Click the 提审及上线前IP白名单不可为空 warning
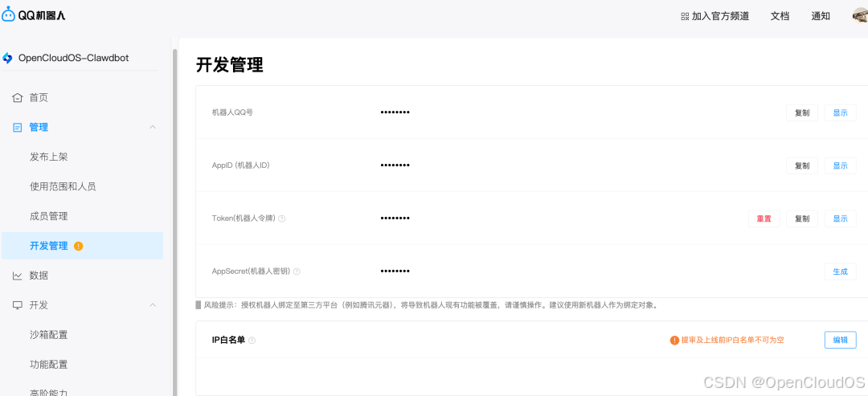 point(732,340)
